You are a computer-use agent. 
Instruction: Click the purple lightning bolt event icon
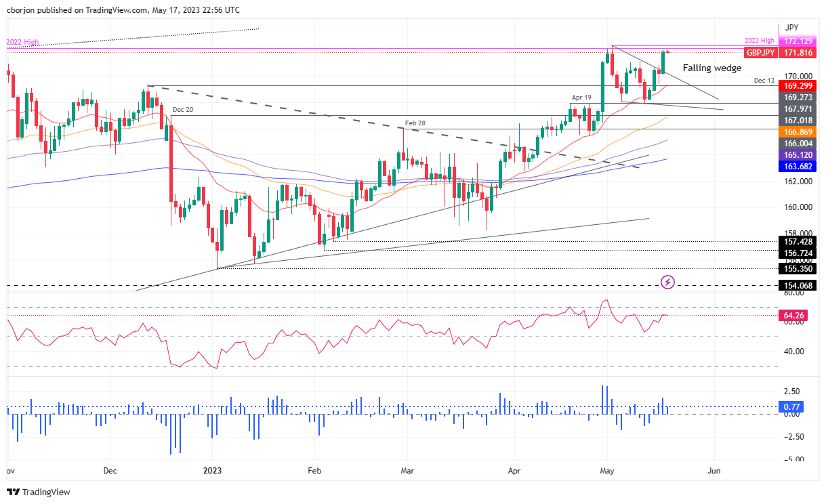668,281
